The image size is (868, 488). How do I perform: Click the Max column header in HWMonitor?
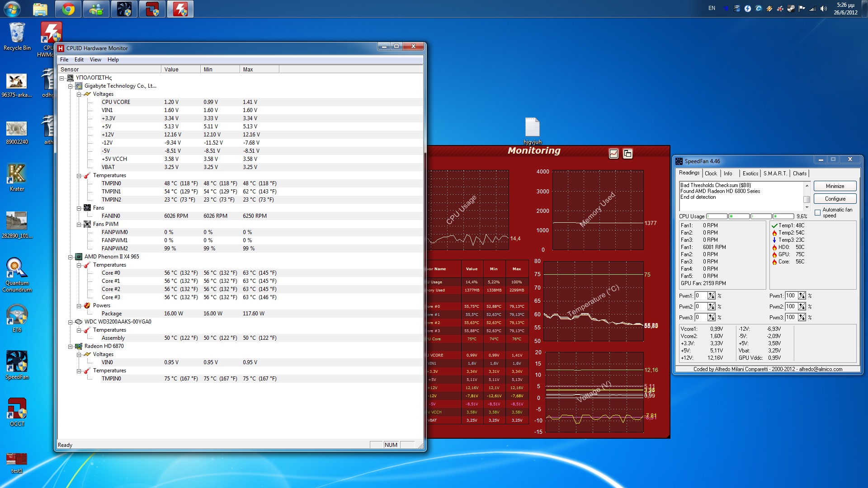coord(259,69)
